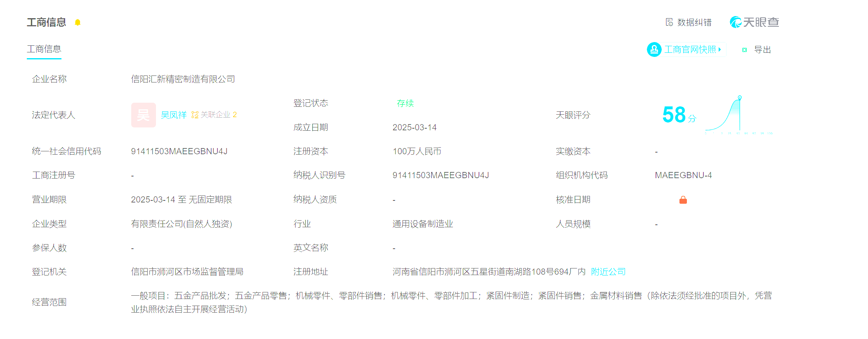Viewport: 868px width, 339px height.
Task: Click the related enterprises network icon
Action: click(195, 115)
